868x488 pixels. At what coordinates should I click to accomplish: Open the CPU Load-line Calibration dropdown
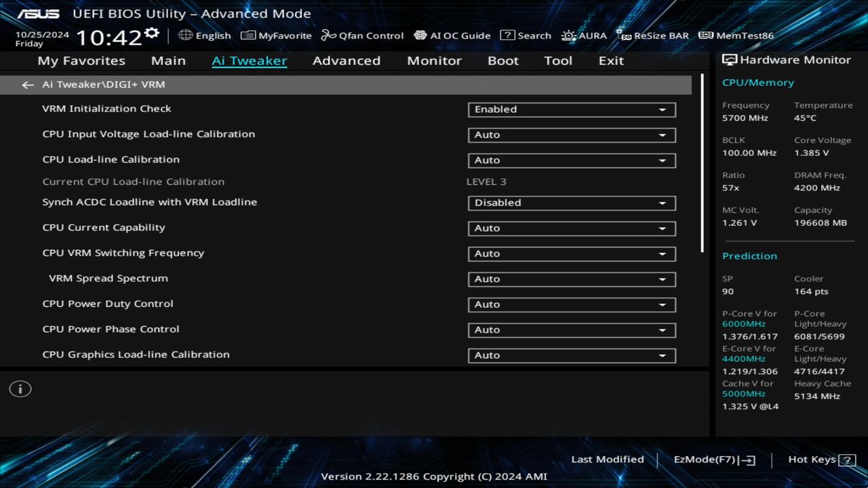click(x=571, y=160)
